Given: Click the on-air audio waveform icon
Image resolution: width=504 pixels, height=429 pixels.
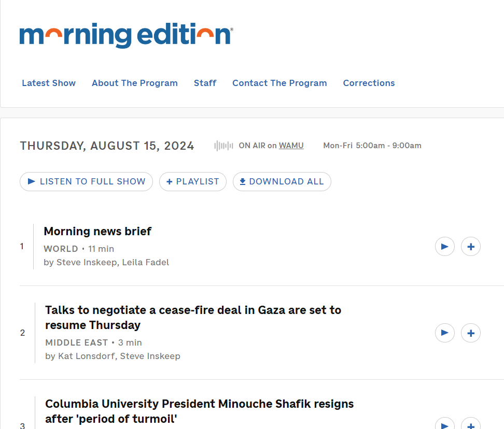Looking at the screenshot, I should click(223, 146).
